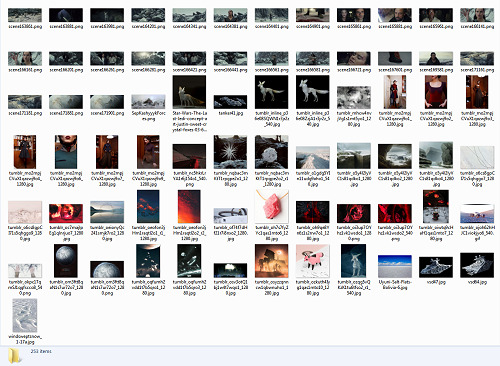Screen dimensions: 500x366
Task: Select the vsd47.jpg file name
Action: [436, 282]
